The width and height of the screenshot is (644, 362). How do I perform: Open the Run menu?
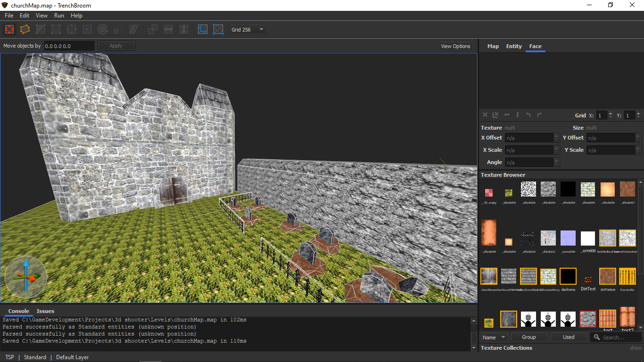tap(59, 16)
